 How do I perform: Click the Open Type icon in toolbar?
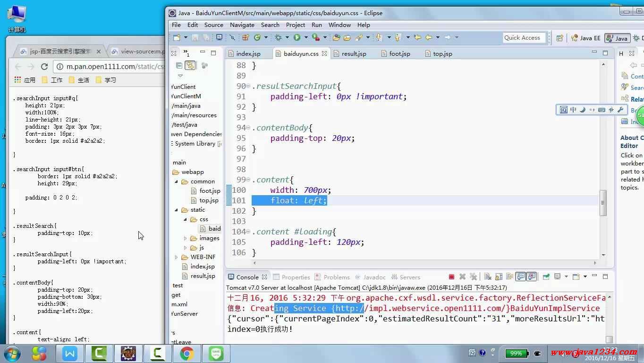pos(337,37)
